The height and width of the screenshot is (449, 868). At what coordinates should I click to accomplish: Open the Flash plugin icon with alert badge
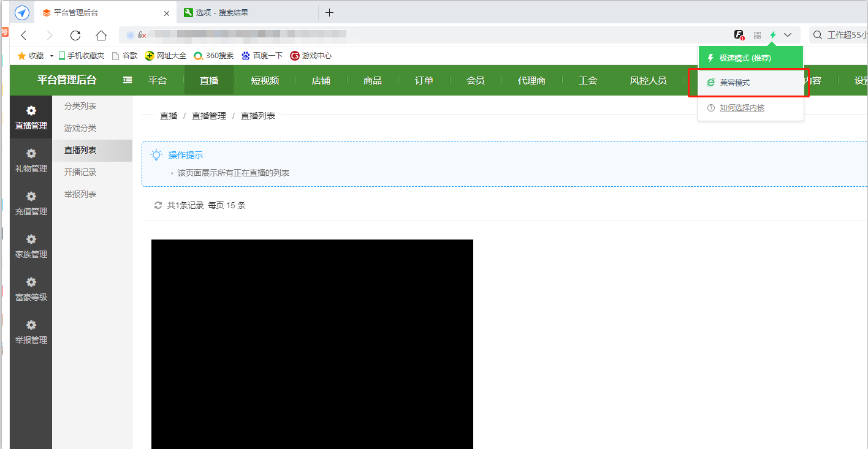(740, 35)
